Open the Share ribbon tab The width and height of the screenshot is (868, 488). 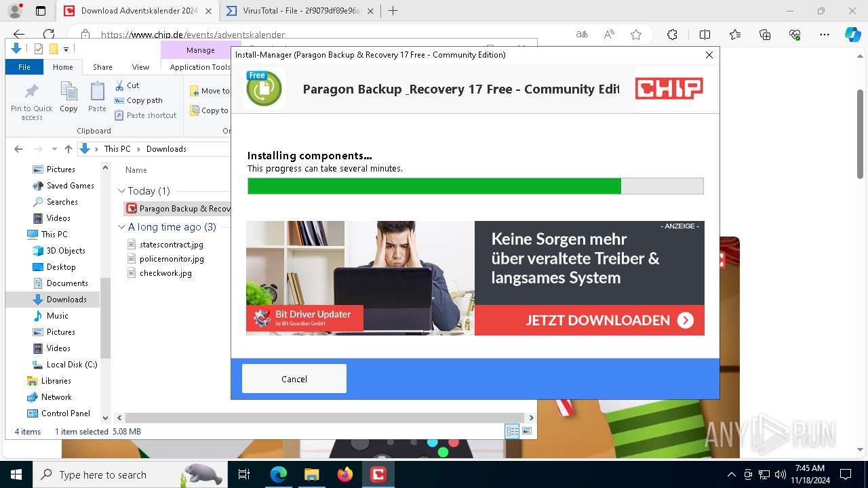pos(102,67)
